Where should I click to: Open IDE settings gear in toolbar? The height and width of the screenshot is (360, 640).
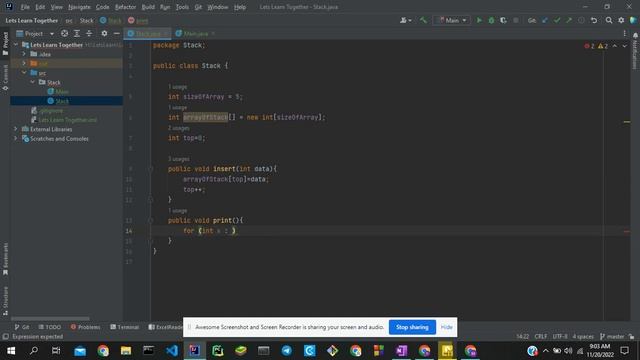click(621, 20)
